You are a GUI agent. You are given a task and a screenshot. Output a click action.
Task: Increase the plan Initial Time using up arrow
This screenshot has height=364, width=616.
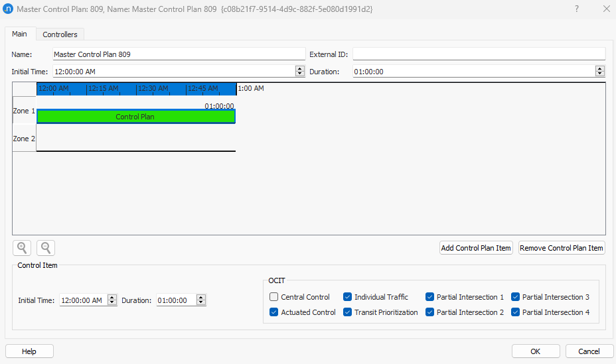[x=300, y=69]
